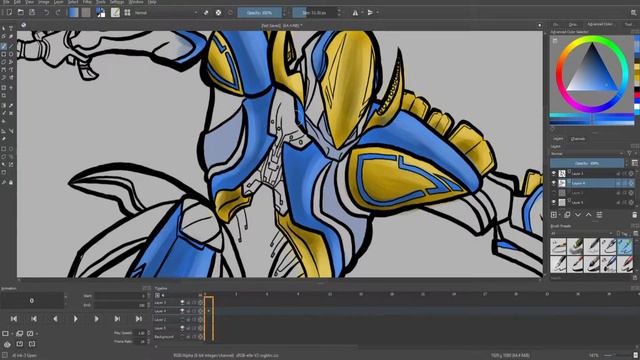
Task: Go to previous keyframe
Action: tap(34, 318)
